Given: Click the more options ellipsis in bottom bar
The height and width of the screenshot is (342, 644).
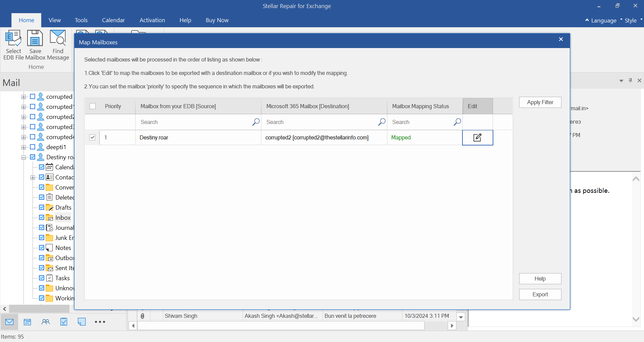Looking at the screenshot, I should [100, 322].
